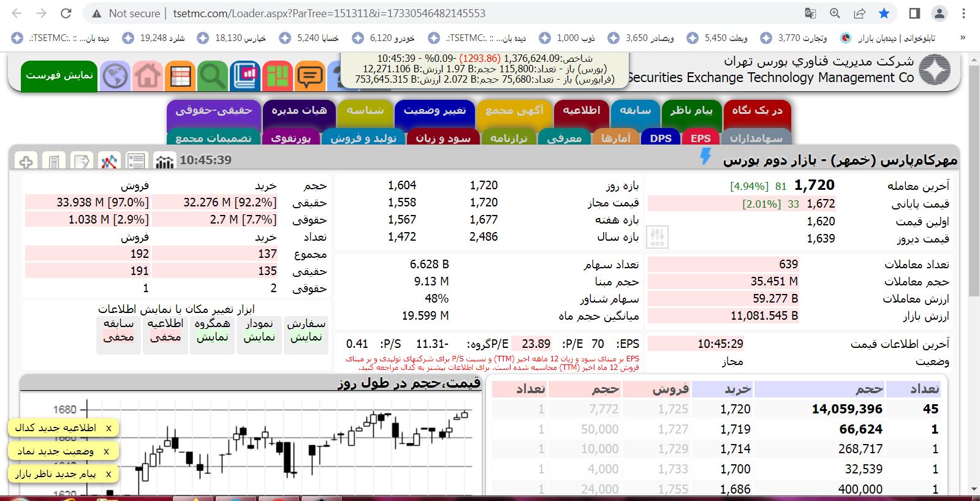Open Google Translate icon in address bar
Viewport: 980px width, 501px height.
(810, 13)
